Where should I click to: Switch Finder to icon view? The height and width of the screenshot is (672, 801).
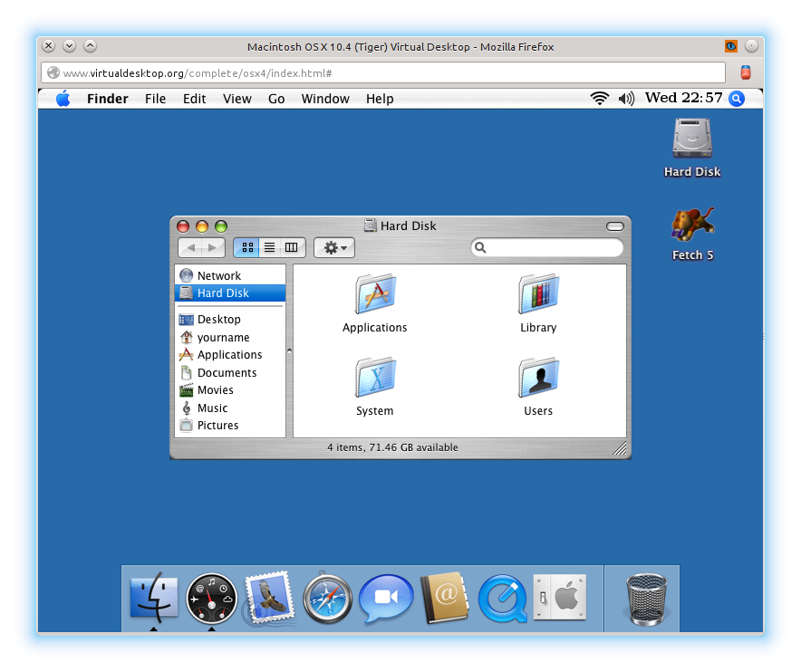(246, 247)
